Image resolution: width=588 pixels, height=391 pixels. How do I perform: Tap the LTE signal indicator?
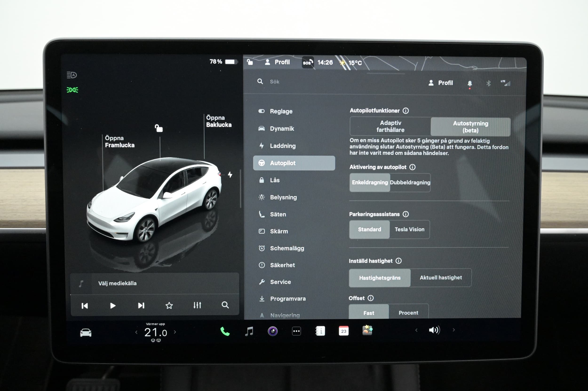[505, 83]
